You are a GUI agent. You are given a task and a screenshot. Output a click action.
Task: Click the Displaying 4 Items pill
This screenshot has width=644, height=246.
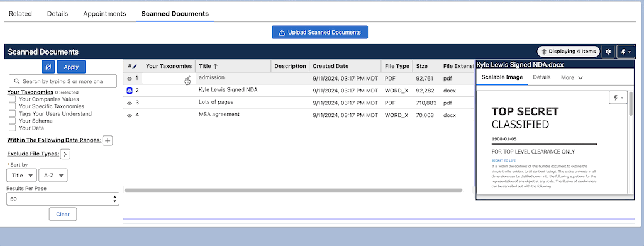click(x=569, y=52)
